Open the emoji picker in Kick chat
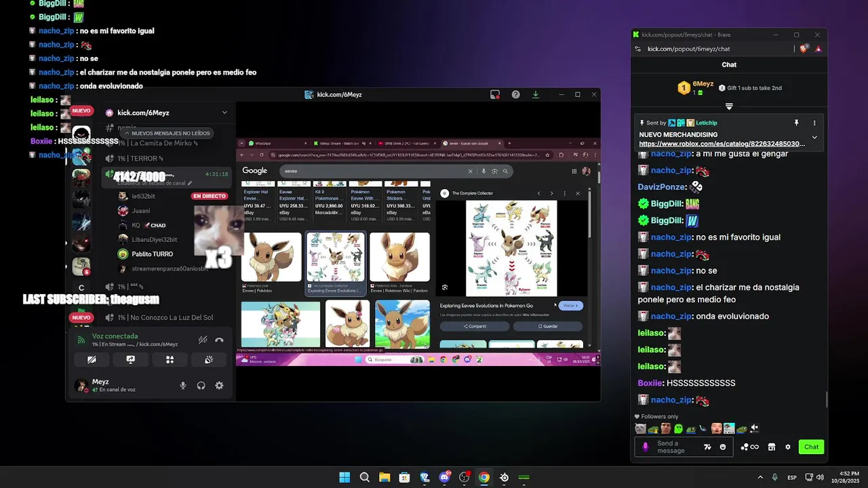Image resolution: width=868 pixels, height=488 pixels. [x=723, y=447]
